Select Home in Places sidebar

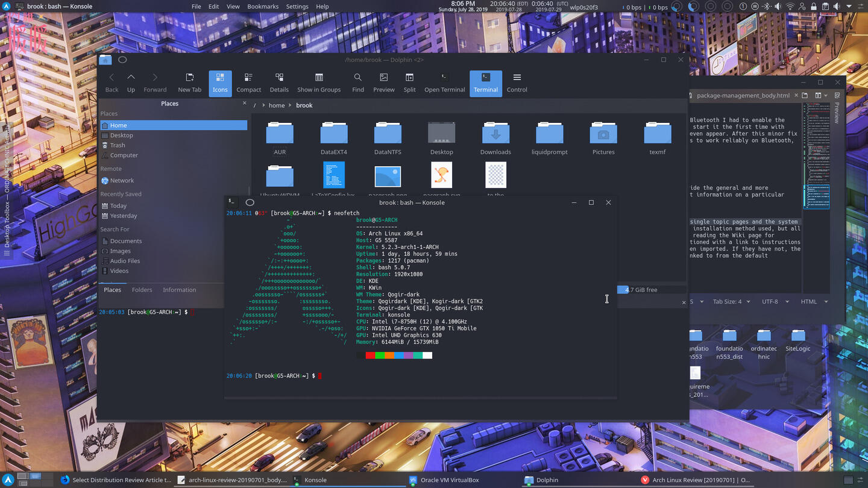(x=174, y=125)
